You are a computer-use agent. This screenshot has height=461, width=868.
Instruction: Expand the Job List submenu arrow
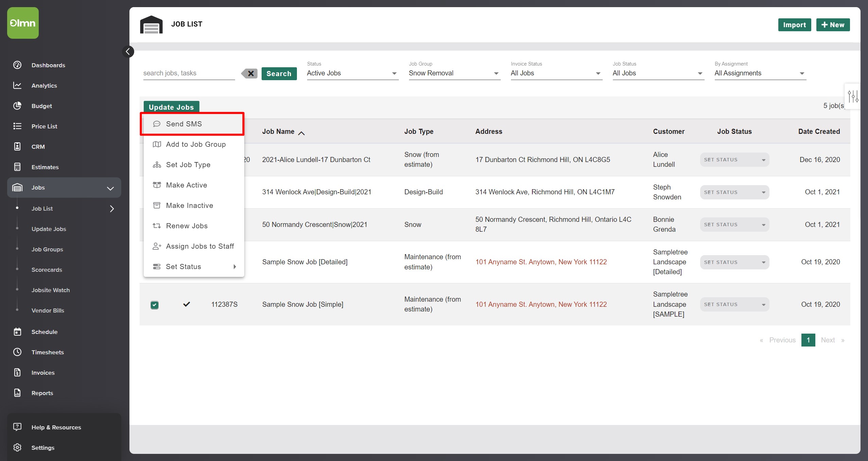[112, 209]
